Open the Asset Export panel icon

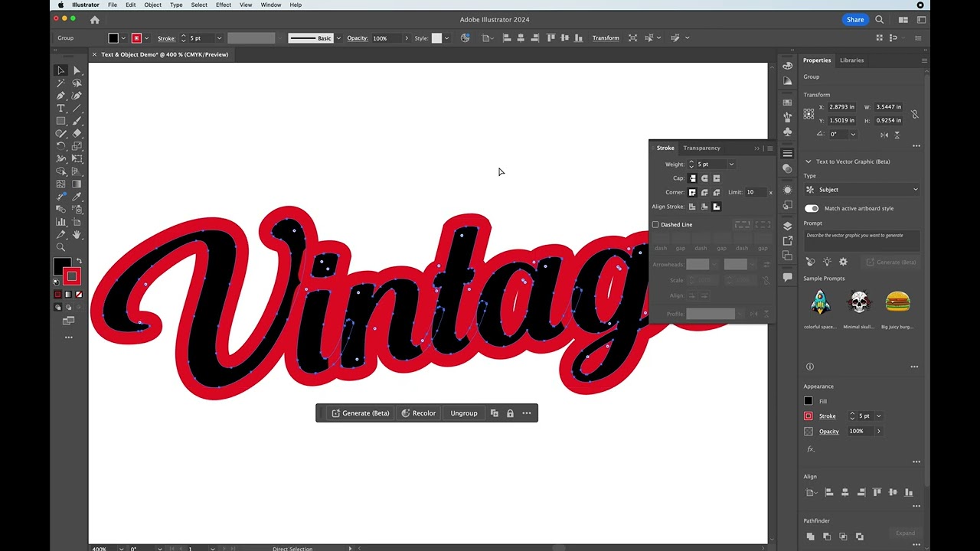click(787, 240)
